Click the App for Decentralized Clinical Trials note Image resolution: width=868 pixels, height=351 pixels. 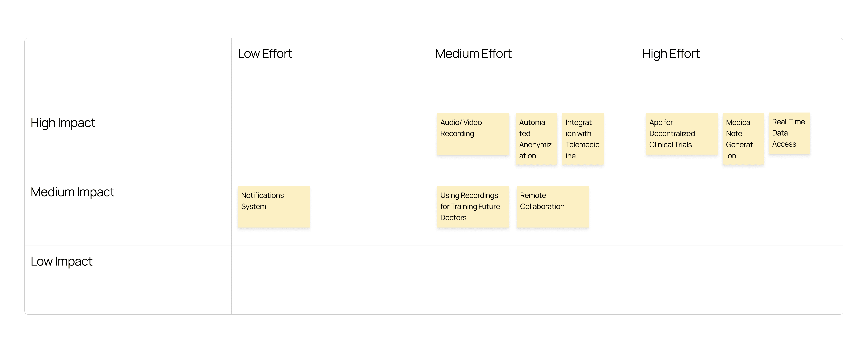682,134
